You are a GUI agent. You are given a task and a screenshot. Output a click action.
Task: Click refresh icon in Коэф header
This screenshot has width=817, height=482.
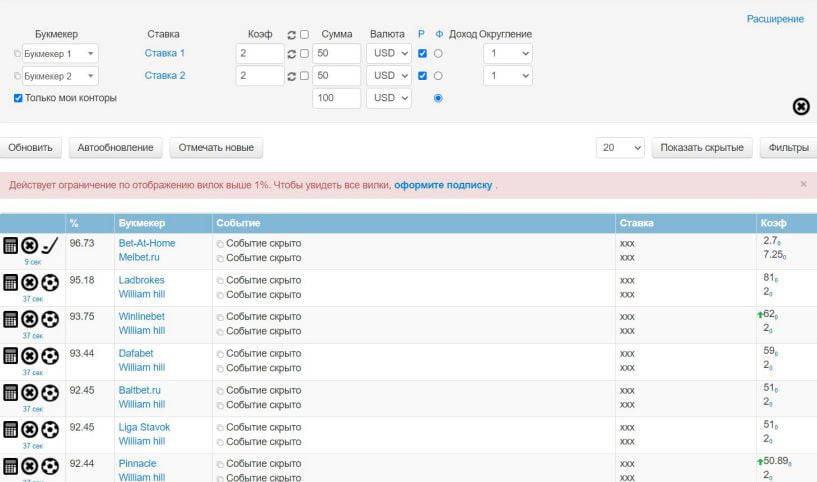coord(292,34)
